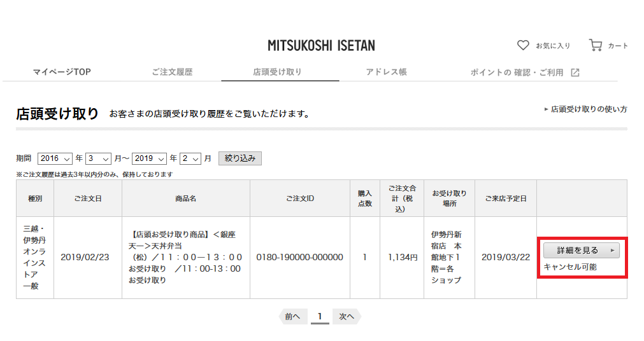
Task: Click the 三越・伊勢丹オンラインストア type cell
Action: tap(34, 257)
